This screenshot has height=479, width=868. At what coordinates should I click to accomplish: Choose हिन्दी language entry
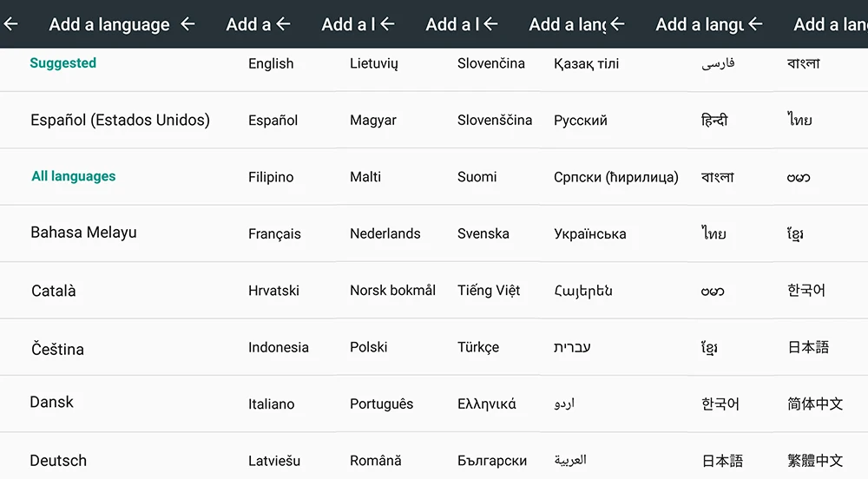(714, 120)
